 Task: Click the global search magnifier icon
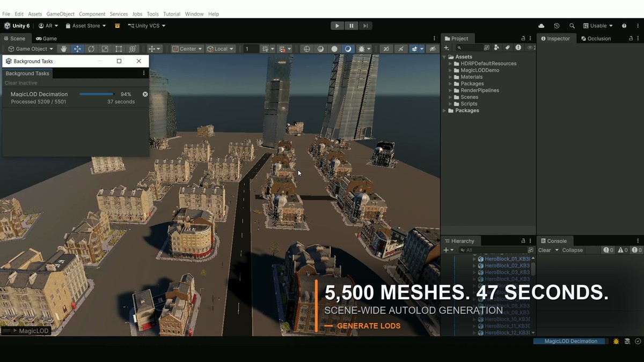pyautogui.click(x=572, y=26)
